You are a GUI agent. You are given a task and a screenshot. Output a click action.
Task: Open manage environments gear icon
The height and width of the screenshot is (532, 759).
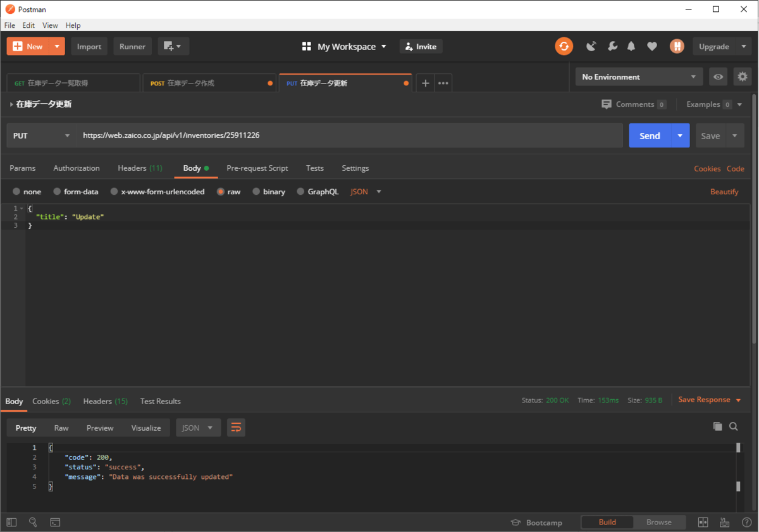[x=743, y=77]
